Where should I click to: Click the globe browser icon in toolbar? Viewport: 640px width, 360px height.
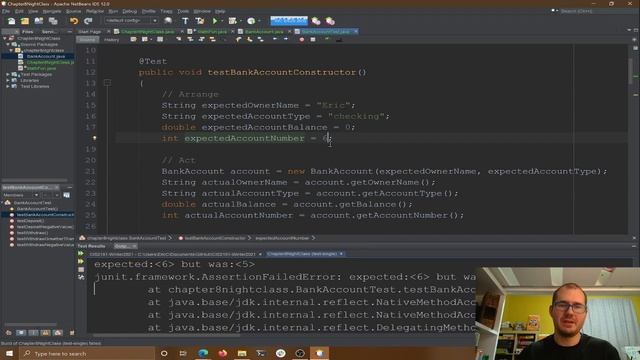click(168, 21)
